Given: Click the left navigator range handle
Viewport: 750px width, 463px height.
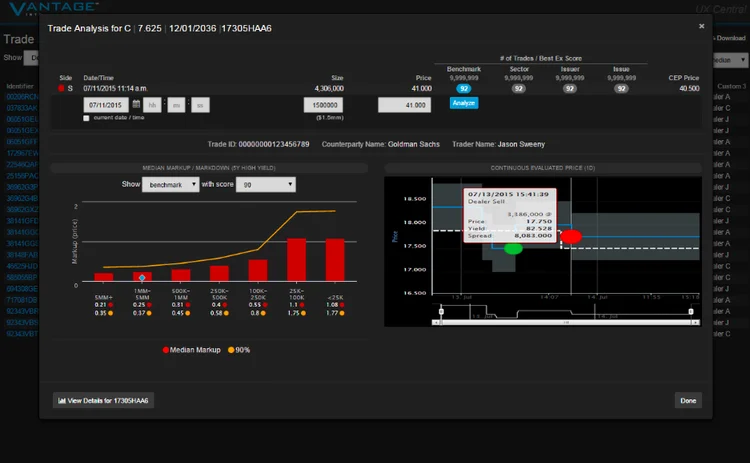Looking at the screenshot, I should pyautogui.click(x=441, y=311).
